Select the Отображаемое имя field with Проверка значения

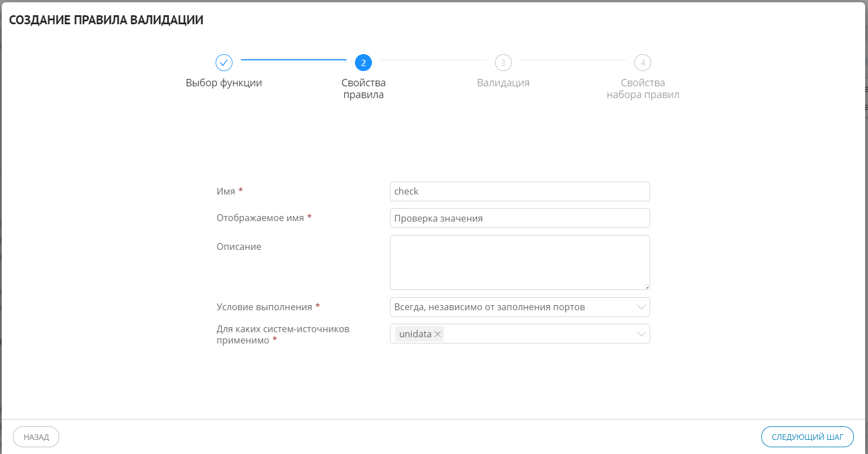coord(519,218)
